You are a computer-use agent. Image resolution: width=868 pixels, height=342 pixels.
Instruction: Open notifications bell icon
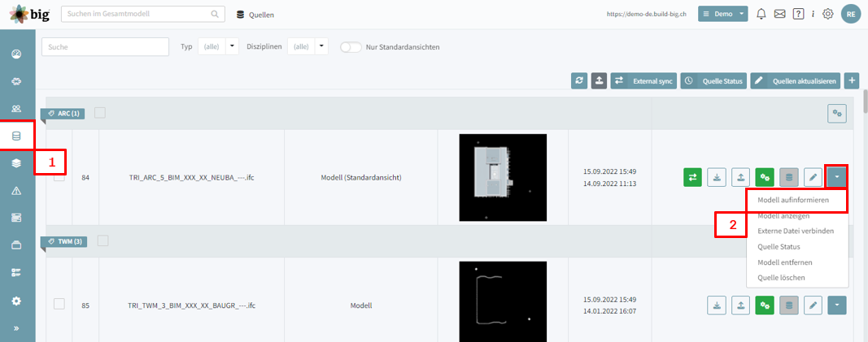pyautogui.click(x=761, y=15)
